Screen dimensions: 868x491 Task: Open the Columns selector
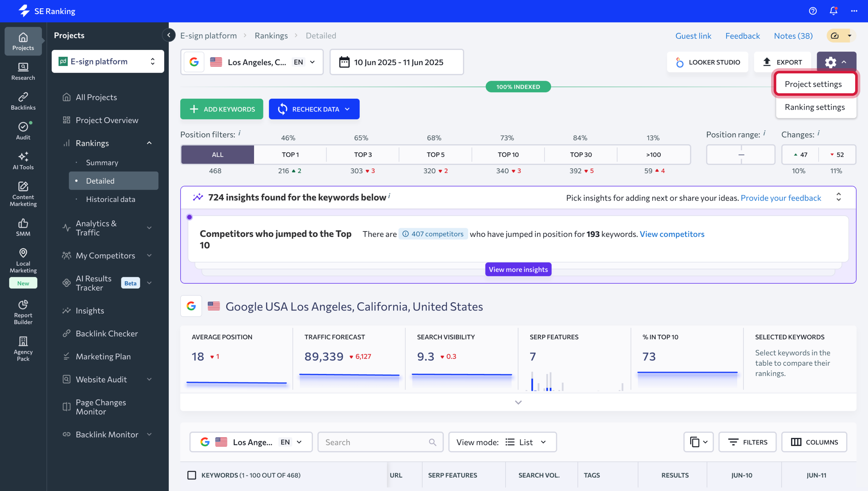click(814, 442)
